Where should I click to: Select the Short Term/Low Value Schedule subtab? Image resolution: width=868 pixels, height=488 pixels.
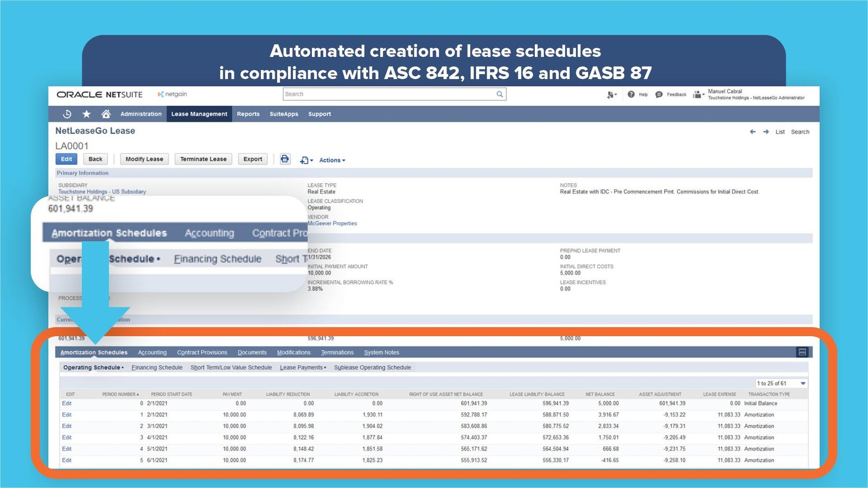click(231, 368)
